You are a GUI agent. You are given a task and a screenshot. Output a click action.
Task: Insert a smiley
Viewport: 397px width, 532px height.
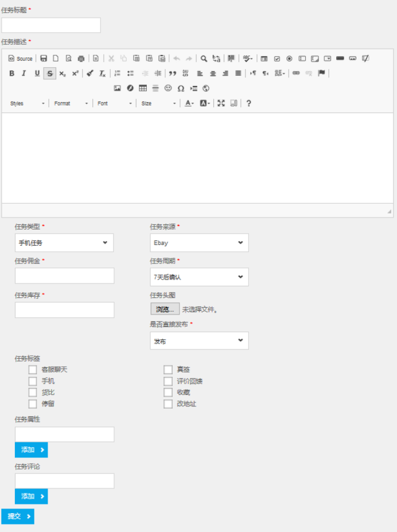168,88
